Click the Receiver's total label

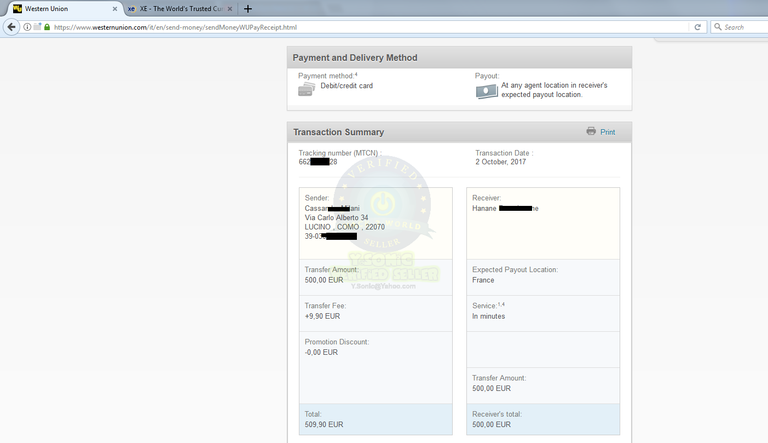coord(497,414)
